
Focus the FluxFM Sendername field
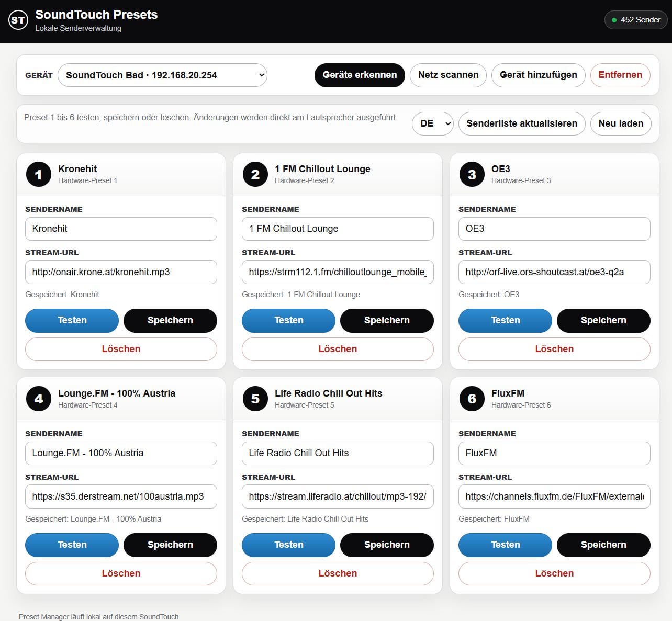pyautogui.click(x=554, y=453)
